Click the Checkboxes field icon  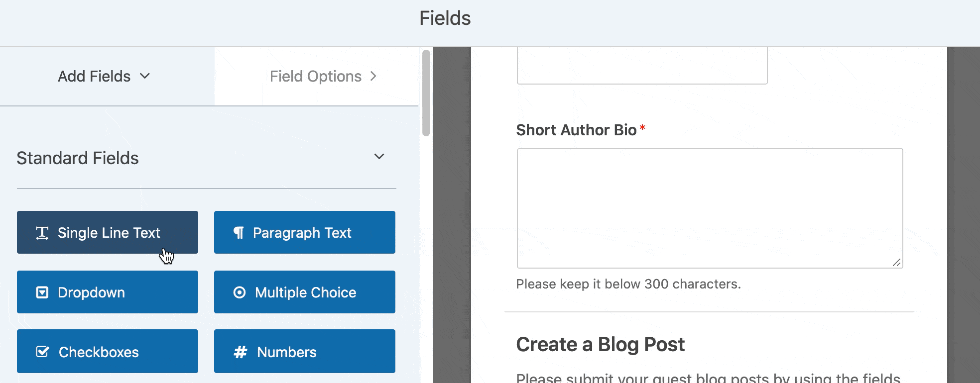(42, 352)
